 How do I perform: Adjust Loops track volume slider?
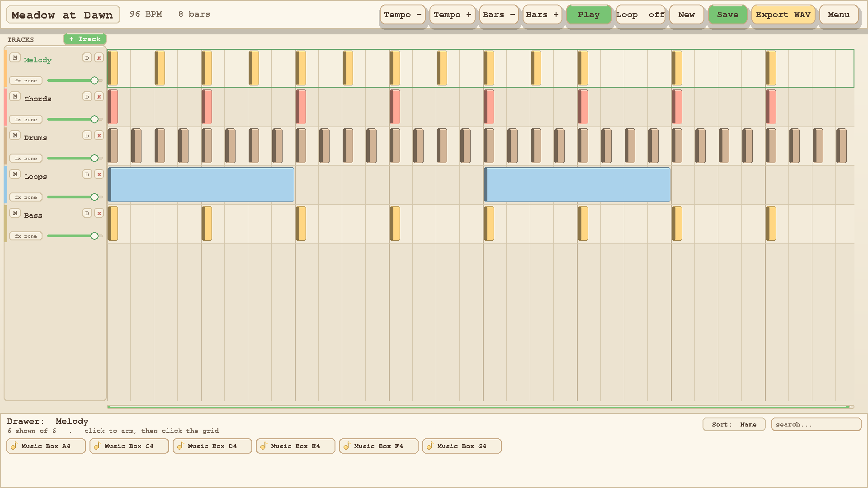click(x=75, y=197)
